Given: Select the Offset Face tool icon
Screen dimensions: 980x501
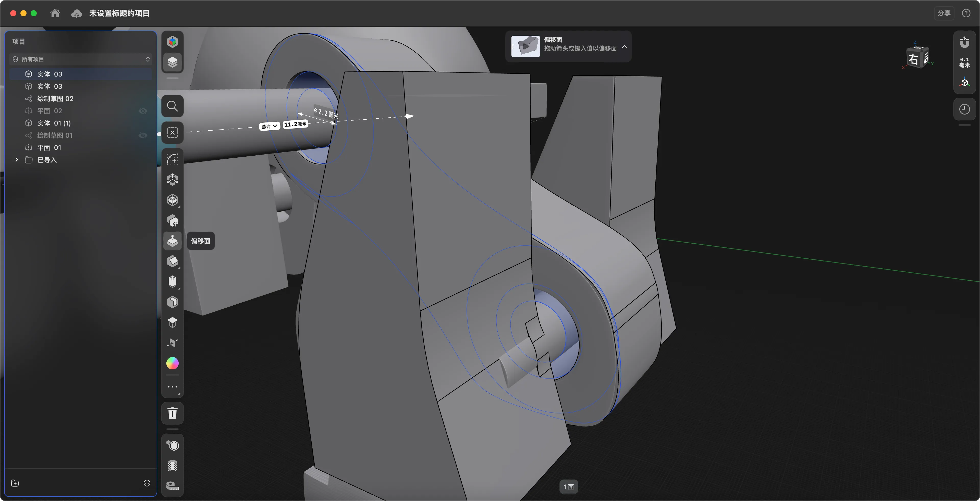Looking at the screenshot, I should 172,241.
